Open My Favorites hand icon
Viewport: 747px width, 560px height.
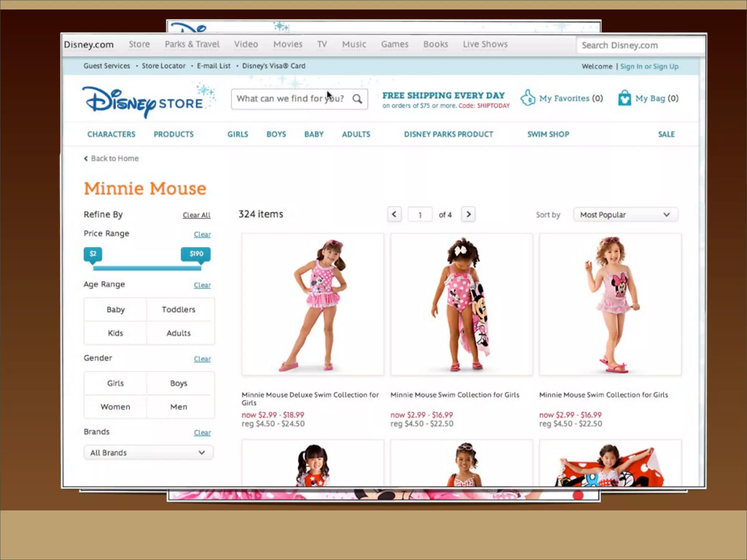528,98
